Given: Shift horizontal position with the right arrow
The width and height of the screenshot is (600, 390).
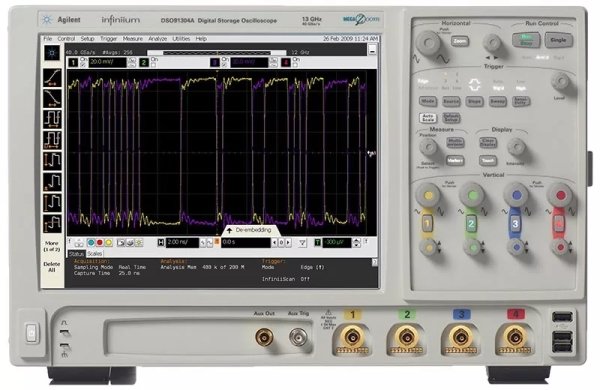Looking at the screenshot, I should click(288, 243).
